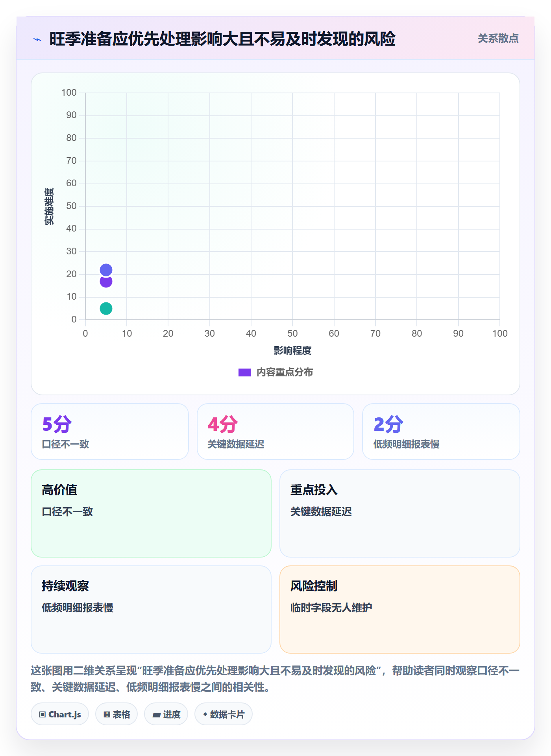Click the 进度 tag chip

(x=166, y=714)
